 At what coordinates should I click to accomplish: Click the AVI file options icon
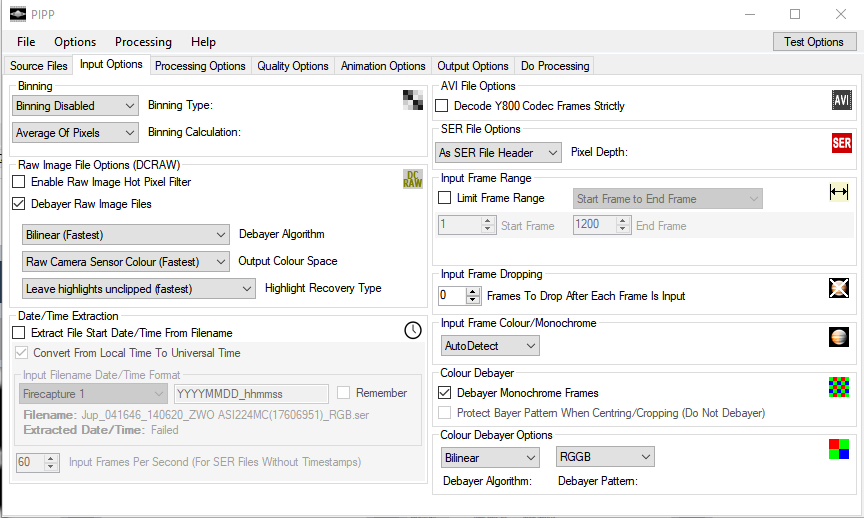[842, 100]
